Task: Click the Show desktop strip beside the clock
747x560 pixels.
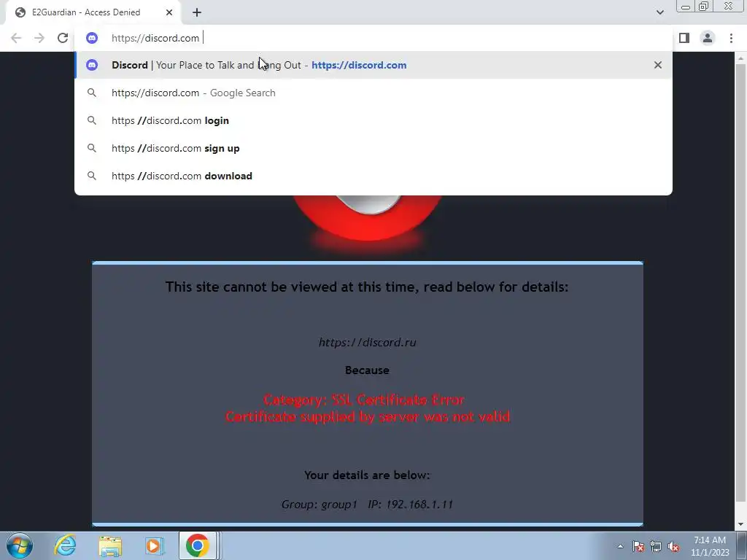Action: pos(741,545)
